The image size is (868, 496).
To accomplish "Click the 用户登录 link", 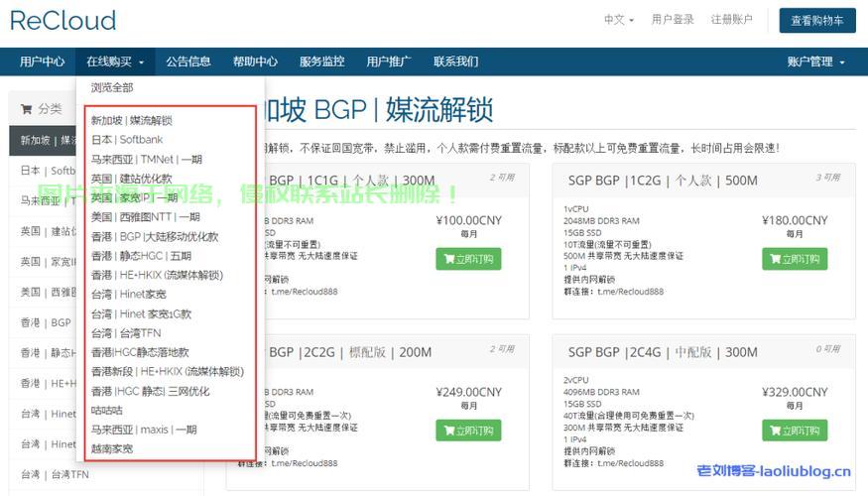I will 672,20.
